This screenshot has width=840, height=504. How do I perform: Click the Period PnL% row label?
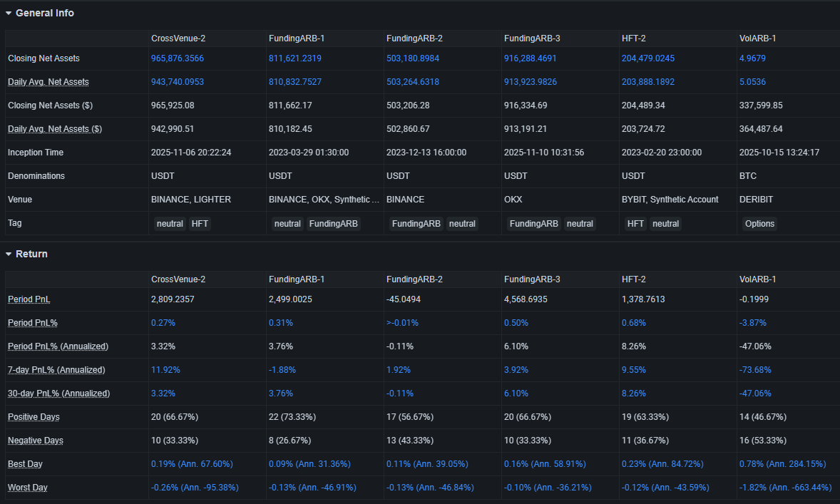33,323
